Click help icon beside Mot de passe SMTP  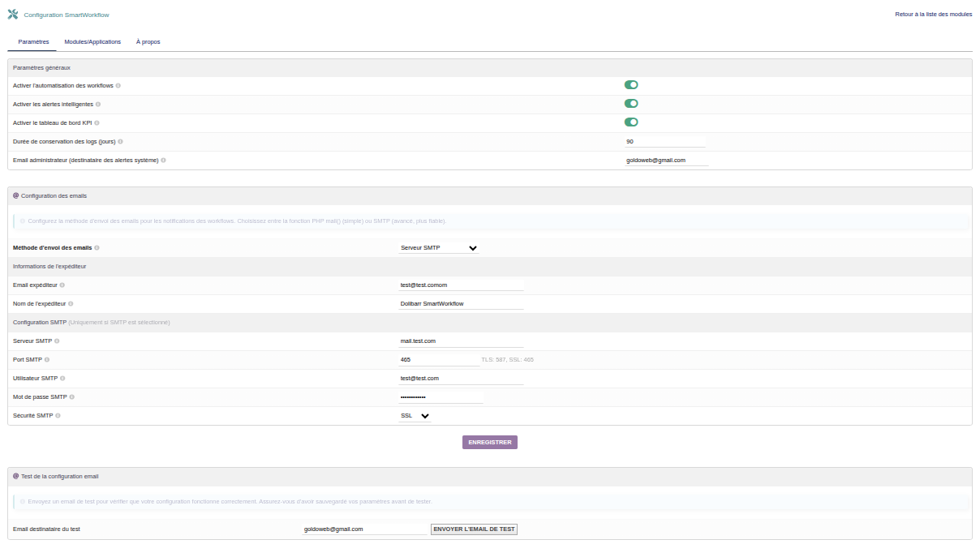coord(72,396)
